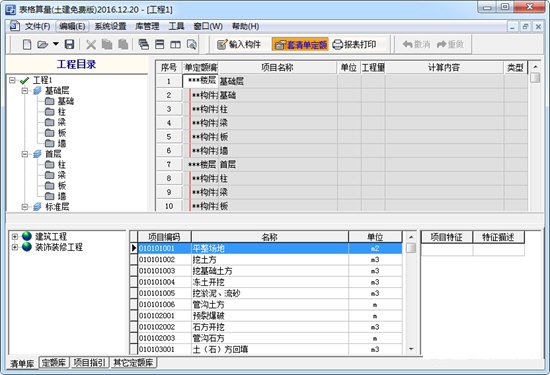Open the 工具 menu
The image size is (550, 375).
click(176, 26)
